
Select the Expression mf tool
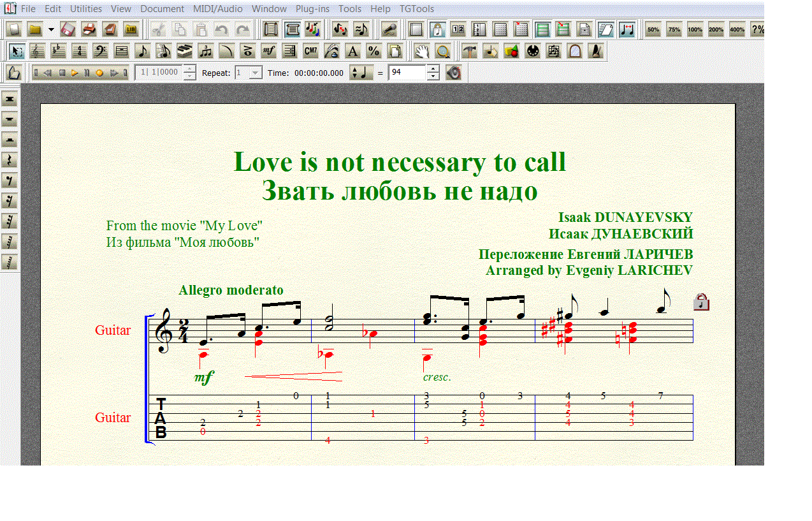coord(268,52)
